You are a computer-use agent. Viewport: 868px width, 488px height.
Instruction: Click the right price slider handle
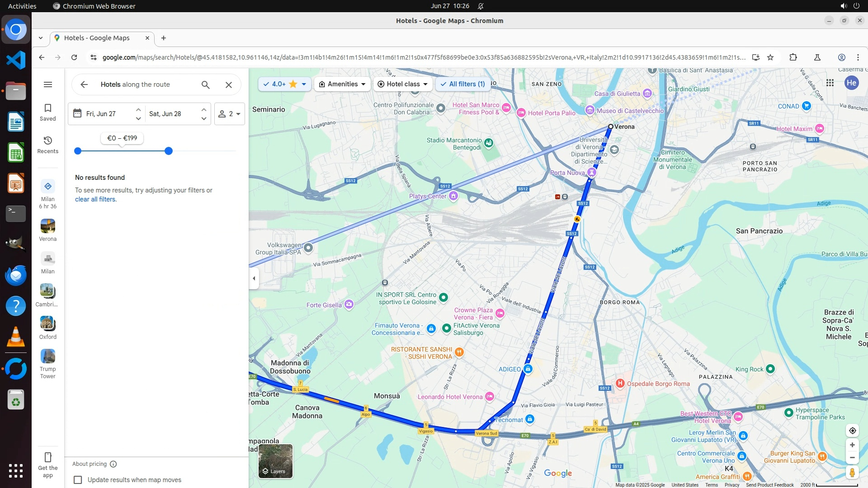tap(169, 151)
